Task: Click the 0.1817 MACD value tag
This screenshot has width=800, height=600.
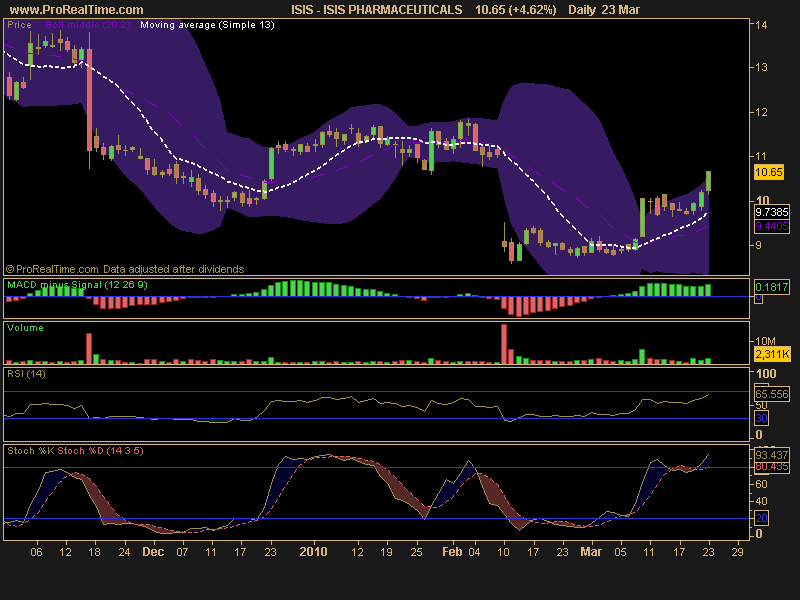Action: (x=771, y=287)
